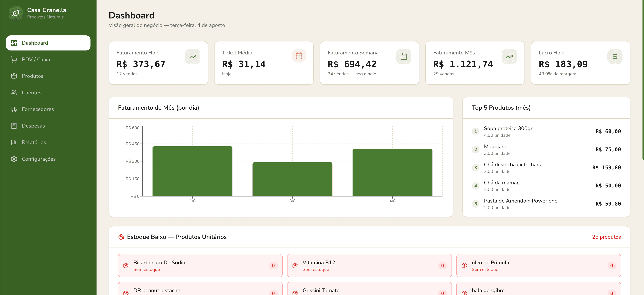Click the 'Top 5 Produtos (mês)' heading
The height and width of the screenshot is (295, 644).
click(x=501, y=108)
